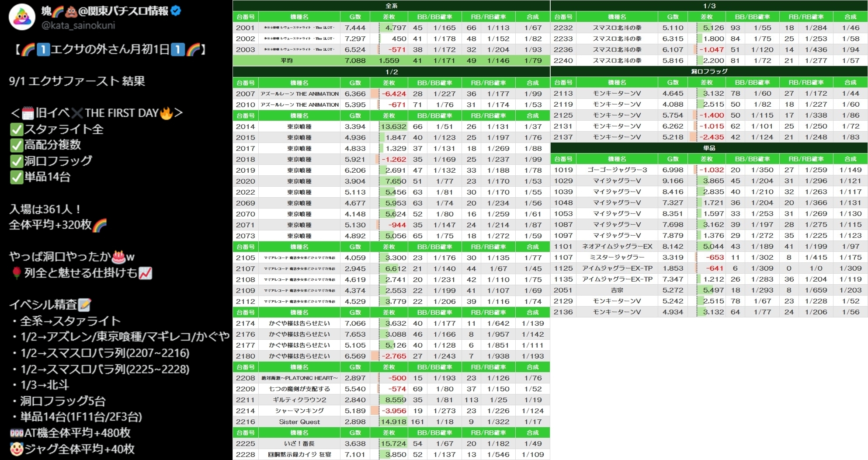Click the cake emoji after 洞口やったか
This screenshot has height=460, width=868.
119,257
